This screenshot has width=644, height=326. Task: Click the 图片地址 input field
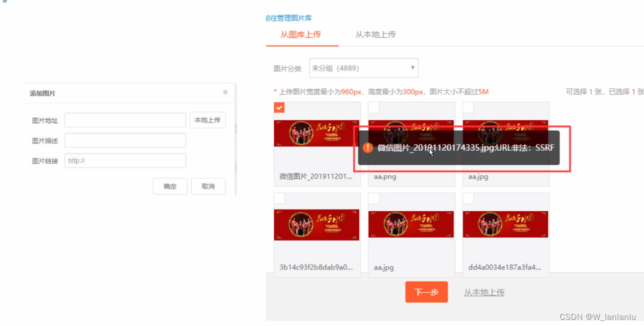pyautogui.click(x=125, y=120)
